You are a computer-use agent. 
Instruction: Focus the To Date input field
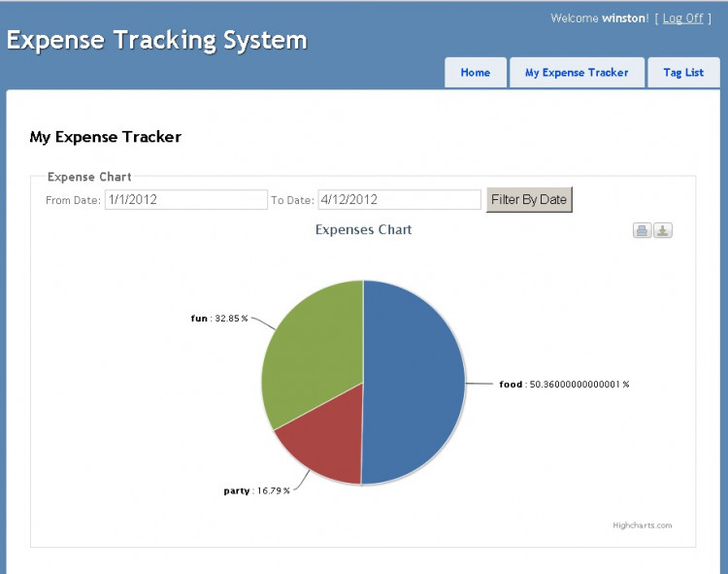point(399,199)
